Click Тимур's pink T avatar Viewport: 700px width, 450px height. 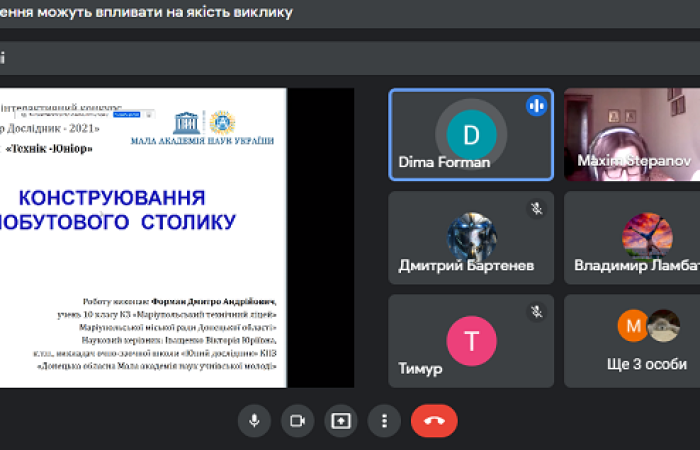click(471, 339)
